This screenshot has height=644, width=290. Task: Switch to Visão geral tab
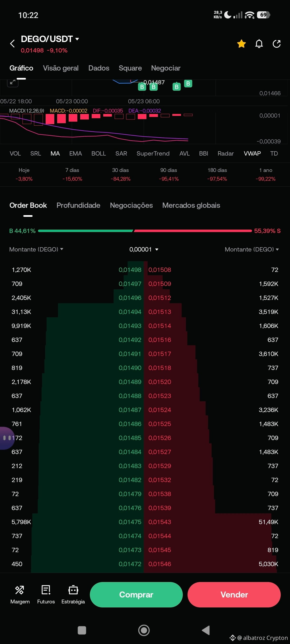61,68
